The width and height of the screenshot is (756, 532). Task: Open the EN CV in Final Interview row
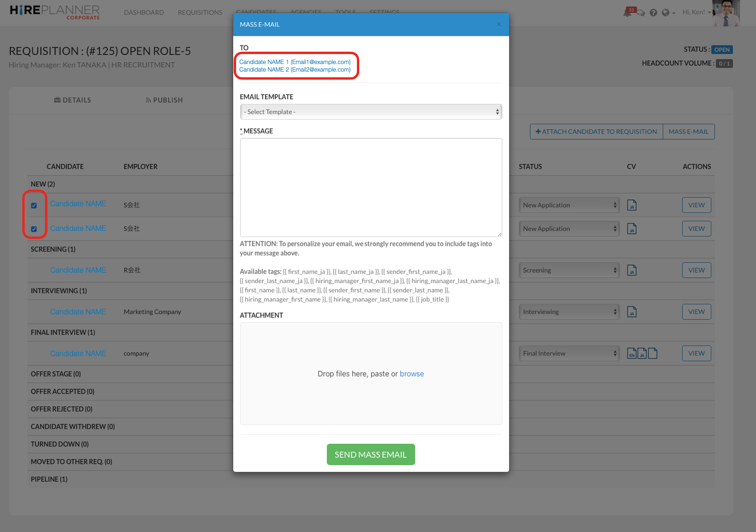click(631, 353)
